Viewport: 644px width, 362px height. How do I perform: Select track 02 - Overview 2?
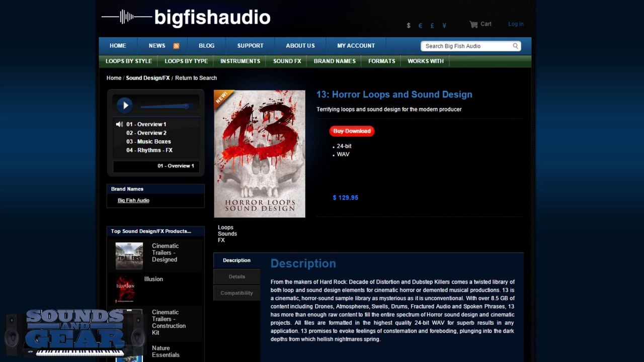click(x=146, y=133)
